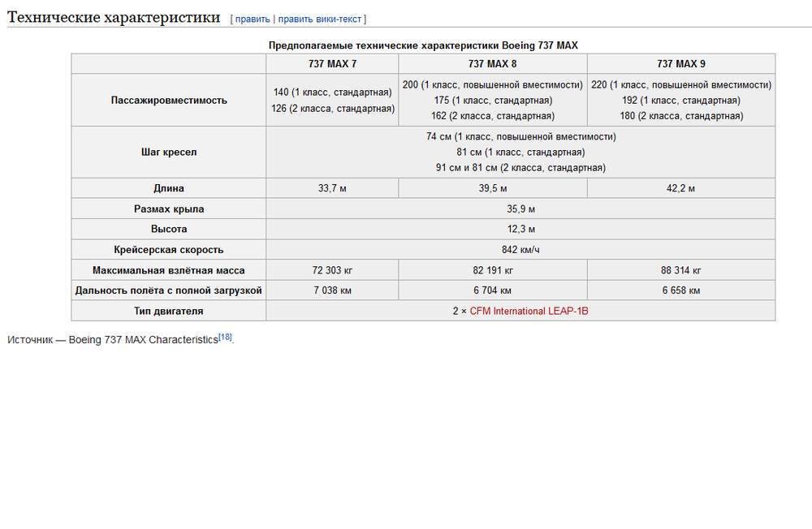
Task: Click "192 (1 класс, стандартная)" text
Action: tap(681, 101)
